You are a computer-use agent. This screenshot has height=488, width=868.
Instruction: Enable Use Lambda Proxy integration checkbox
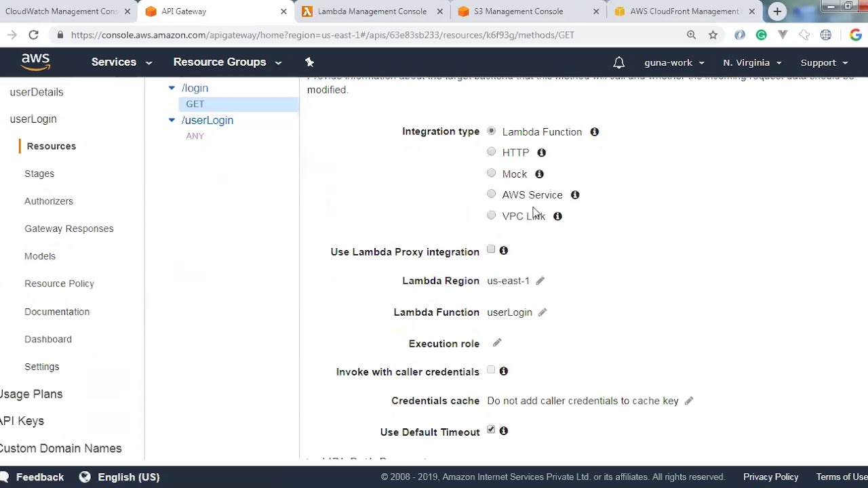tap(491, 249)
